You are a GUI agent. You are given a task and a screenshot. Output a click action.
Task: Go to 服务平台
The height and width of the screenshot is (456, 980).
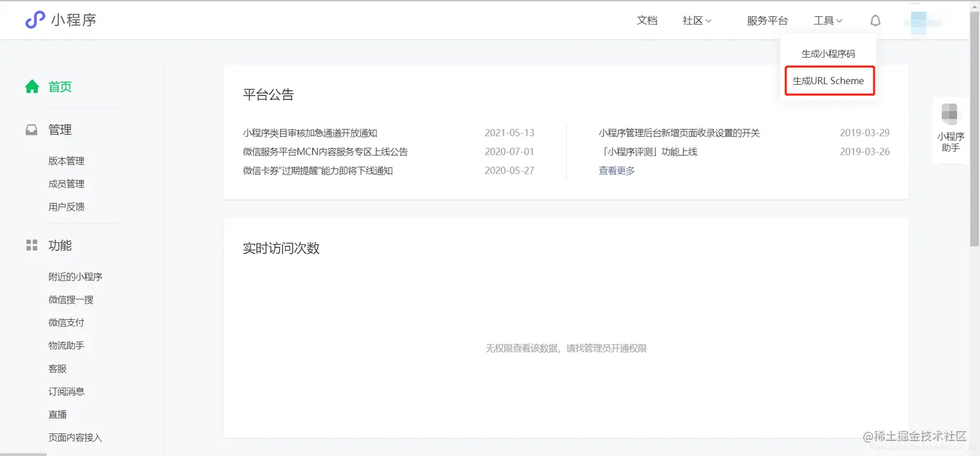(767, 20)
